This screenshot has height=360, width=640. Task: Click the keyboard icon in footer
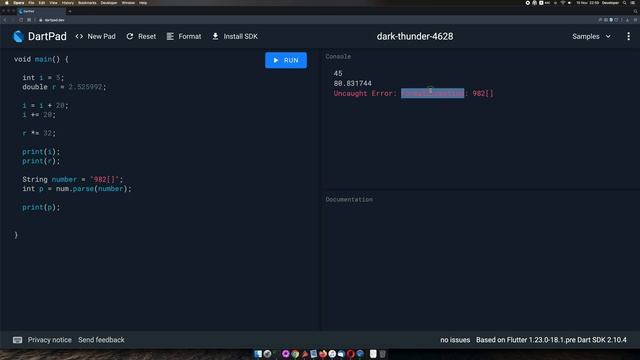click(x=17, y=340)
